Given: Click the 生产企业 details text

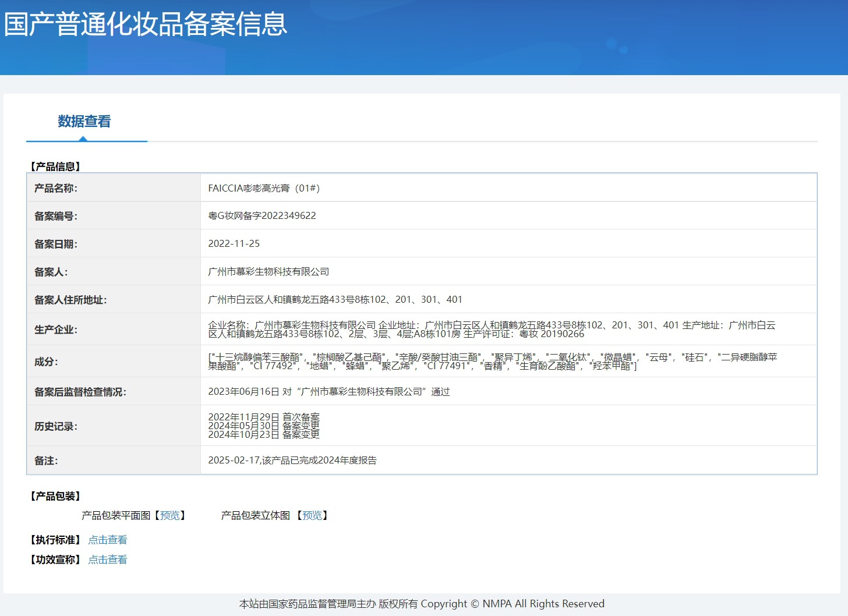Looking at the screenshot, I should click(x=492, y=330).
